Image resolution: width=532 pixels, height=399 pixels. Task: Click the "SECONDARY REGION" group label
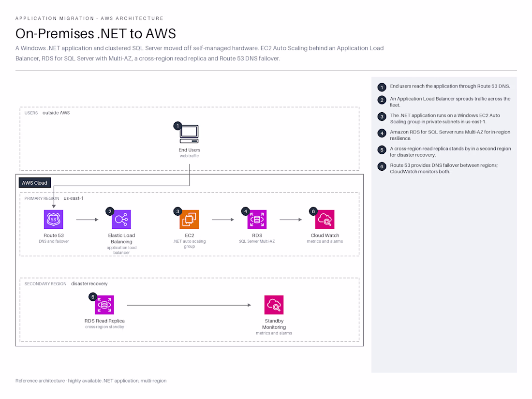pyautogui.click(x=45, y=284)
